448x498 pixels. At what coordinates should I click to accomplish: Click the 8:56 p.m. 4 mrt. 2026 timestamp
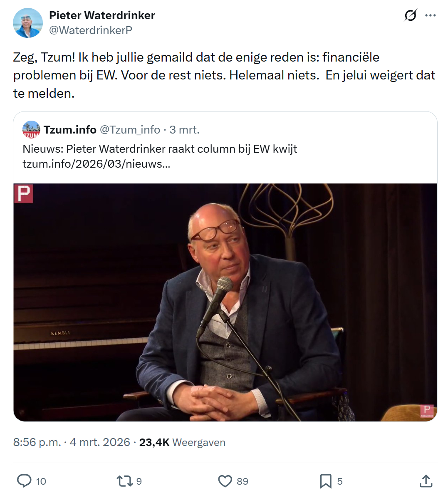[72, 442]
